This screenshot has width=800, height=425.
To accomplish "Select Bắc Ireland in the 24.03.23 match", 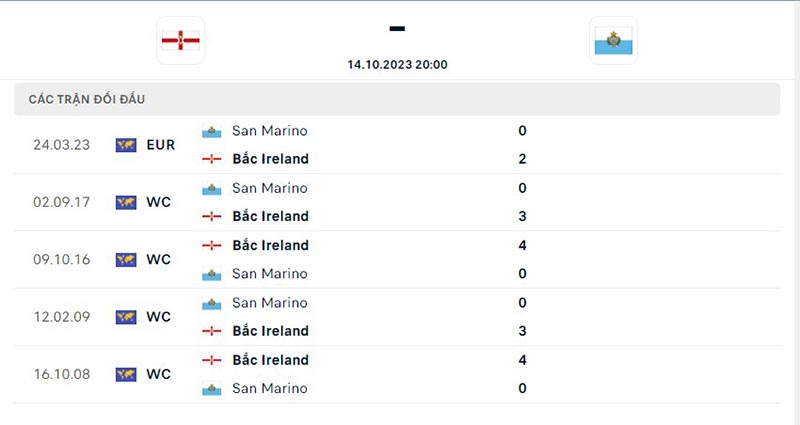I will pos(270,159).
